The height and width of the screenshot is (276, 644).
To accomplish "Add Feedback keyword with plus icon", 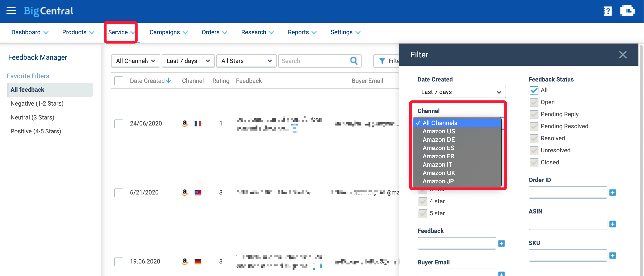I will coord(501,244).
